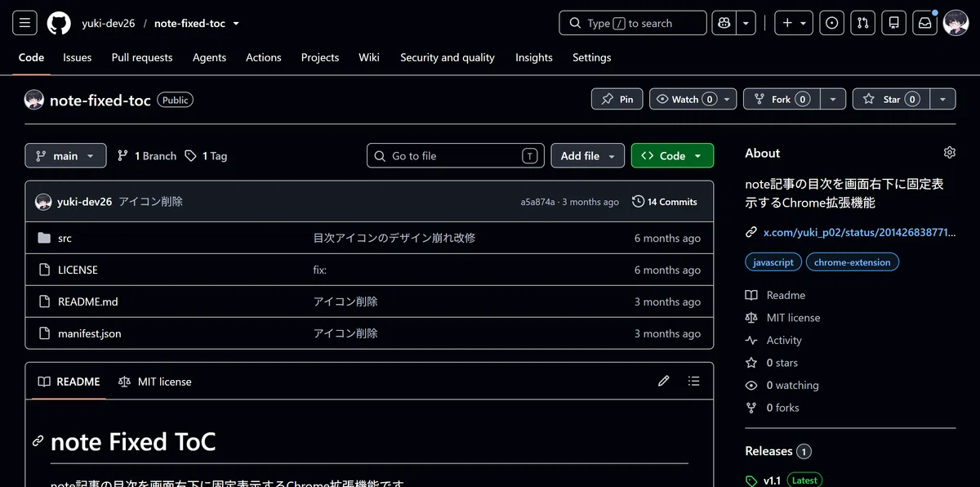Open Copilot chat icon in header
The height and width of the screenshot is (487, 980).
point(724,23)
